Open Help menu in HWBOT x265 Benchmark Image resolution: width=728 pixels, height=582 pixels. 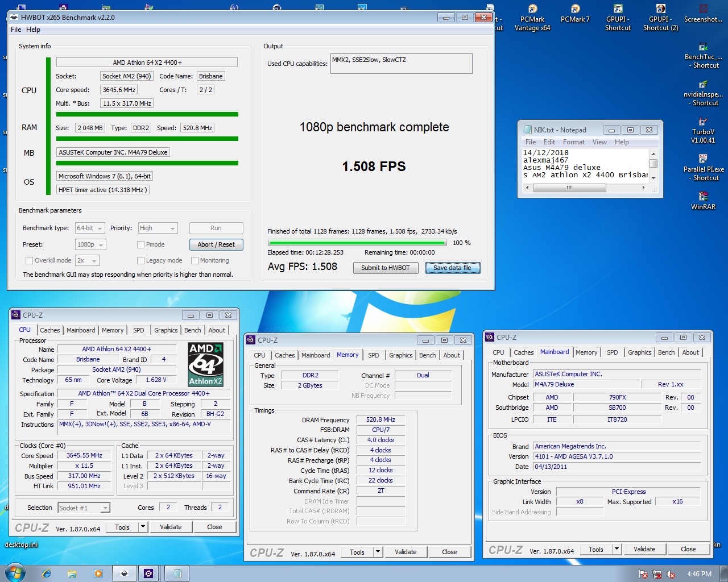pos(33,30)
